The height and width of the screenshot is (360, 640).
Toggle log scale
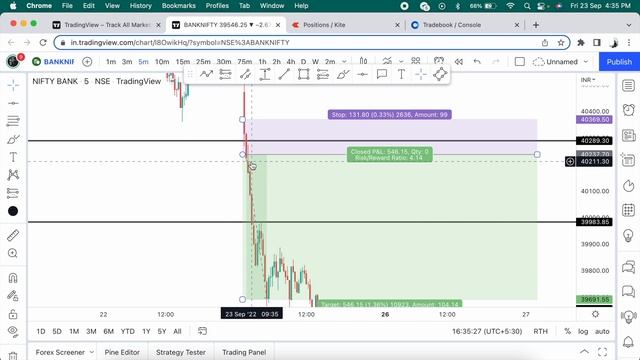tap(583, 331)
